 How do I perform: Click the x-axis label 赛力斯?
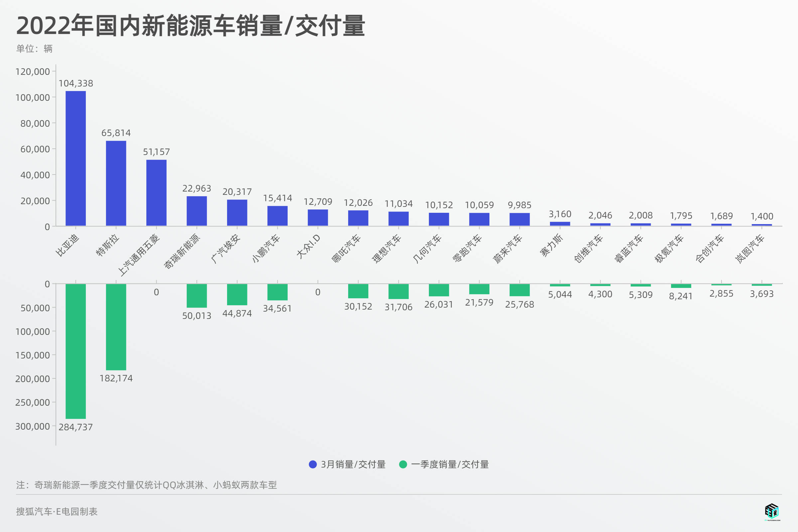552,245
